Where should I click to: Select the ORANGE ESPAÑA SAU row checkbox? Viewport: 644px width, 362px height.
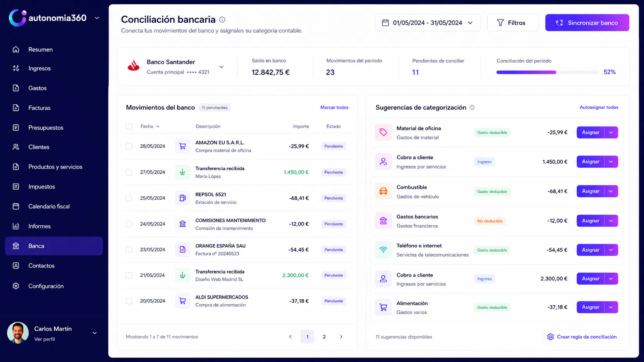[x=129, y=250]
